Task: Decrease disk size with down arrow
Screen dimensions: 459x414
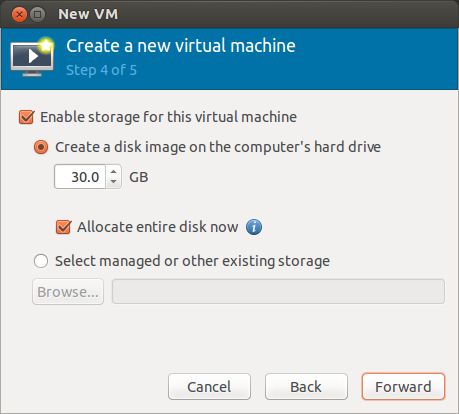Action: tap(114, 182)
